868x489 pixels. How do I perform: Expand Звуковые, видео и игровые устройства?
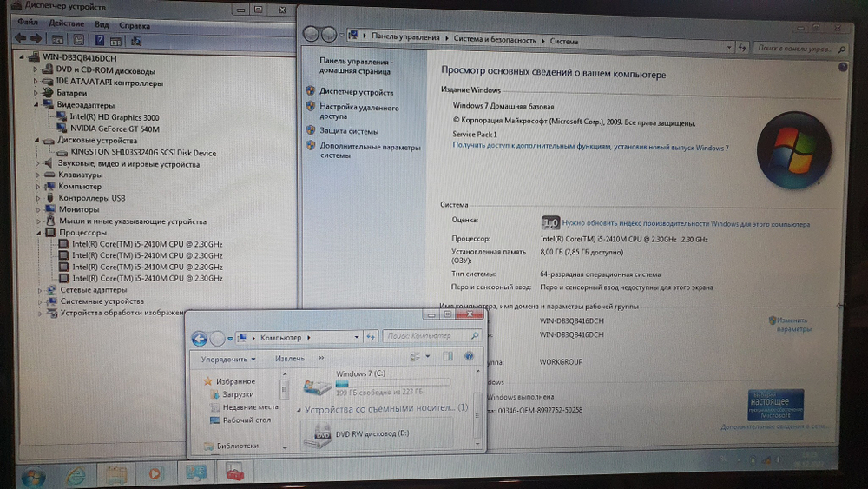(x=37, y=164)
